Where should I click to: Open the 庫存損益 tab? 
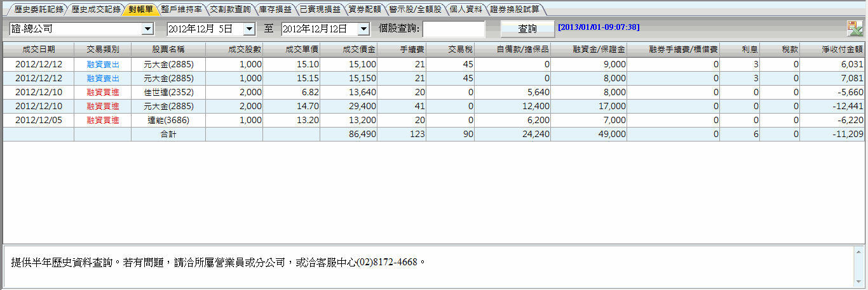tap(277, 10)
